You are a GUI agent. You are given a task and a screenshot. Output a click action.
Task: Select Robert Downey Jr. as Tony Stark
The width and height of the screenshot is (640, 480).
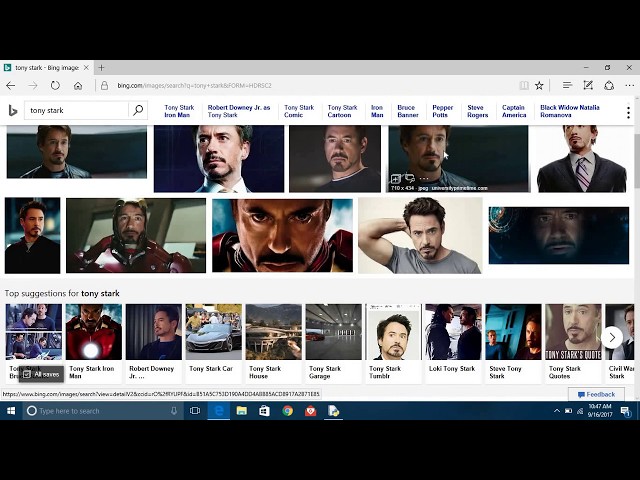click(x=239, y=111)
